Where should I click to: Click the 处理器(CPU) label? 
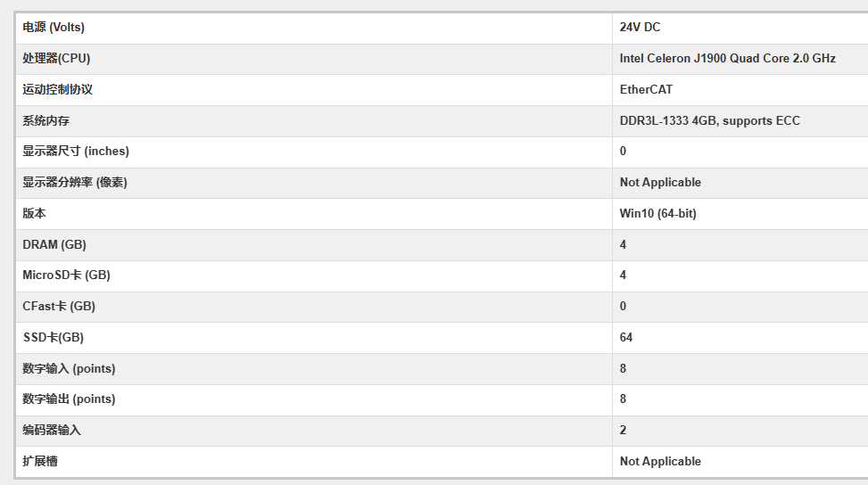click(56, 59)
